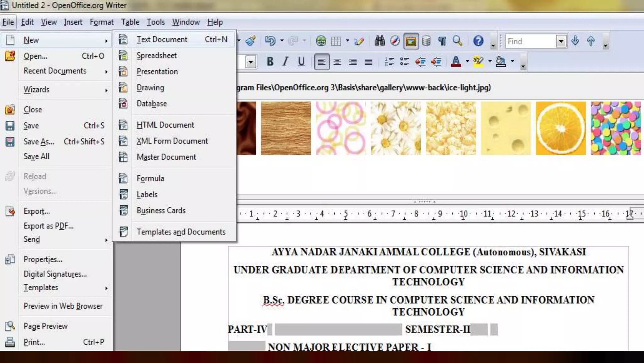
Task: Open the Font Color dropdown arrow
Action: 467,61
